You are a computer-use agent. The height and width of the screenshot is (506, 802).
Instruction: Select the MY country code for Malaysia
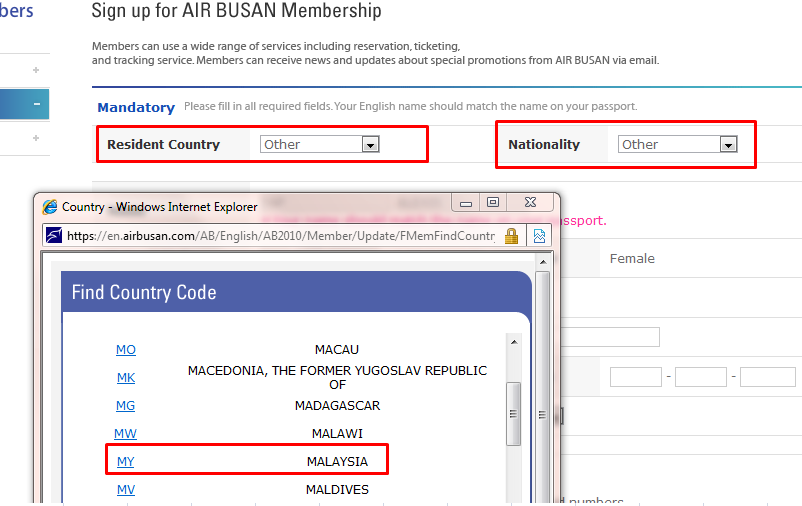125,461
